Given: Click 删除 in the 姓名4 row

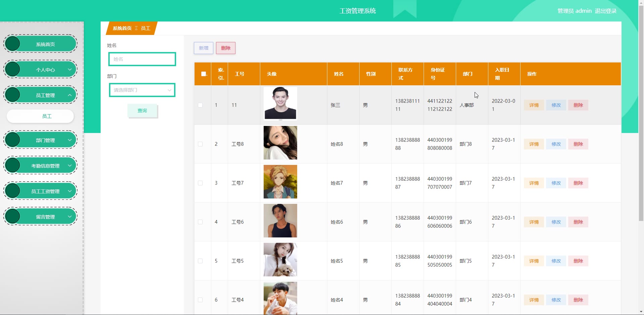Looking at the screenshot, I should tap(578, 300).
